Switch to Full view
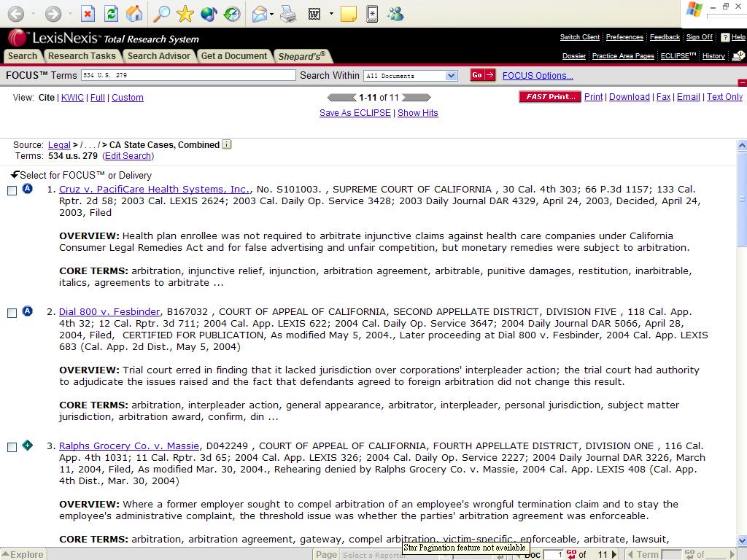Image resolution: width=747 pixels, height=560 pixels. tap(98, 98)
